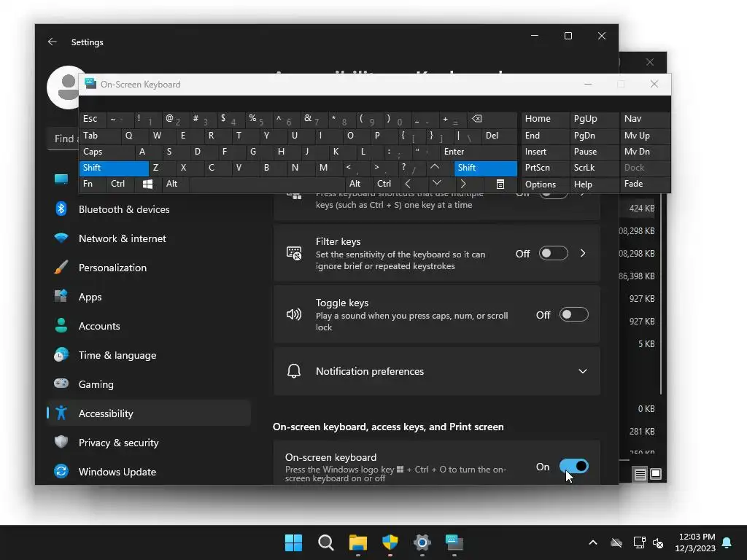Switch to Settings app in taskbar
Viewport: 747px width, 560px height.
pos(422,542)
